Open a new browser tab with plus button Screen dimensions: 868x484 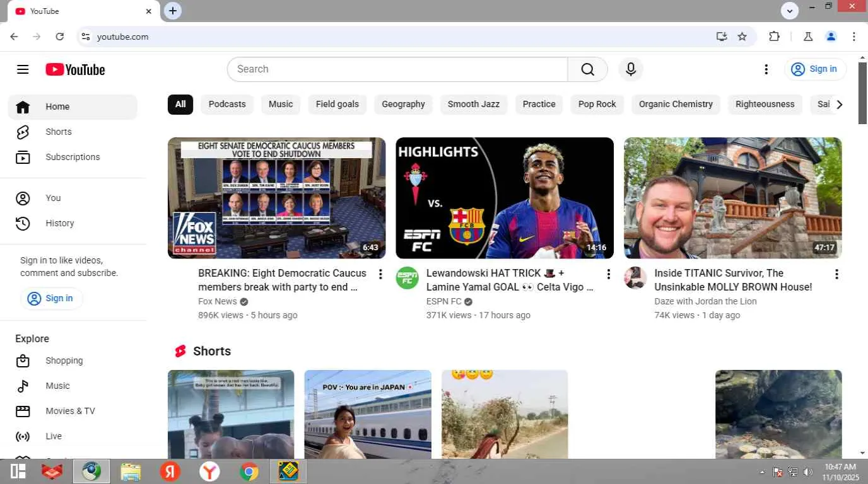tap(173, 11)
